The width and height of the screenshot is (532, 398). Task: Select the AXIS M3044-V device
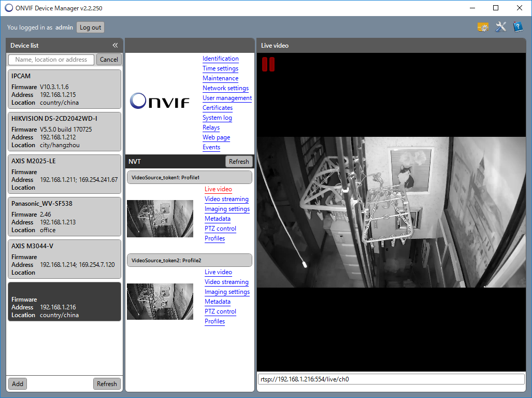tap(64, 259)
